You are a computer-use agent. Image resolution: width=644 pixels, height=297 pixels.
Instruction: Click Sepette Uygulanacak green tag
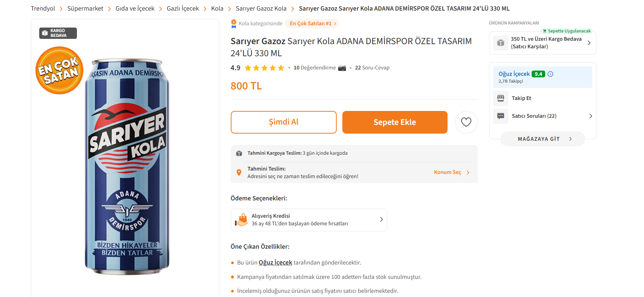(567, 31)
